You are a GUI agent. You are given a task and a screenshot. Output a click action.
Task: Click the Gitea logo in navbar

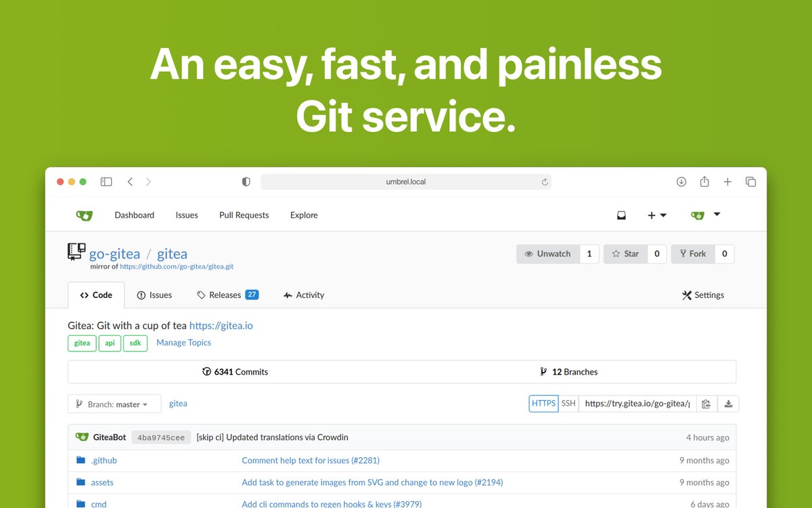84,215
